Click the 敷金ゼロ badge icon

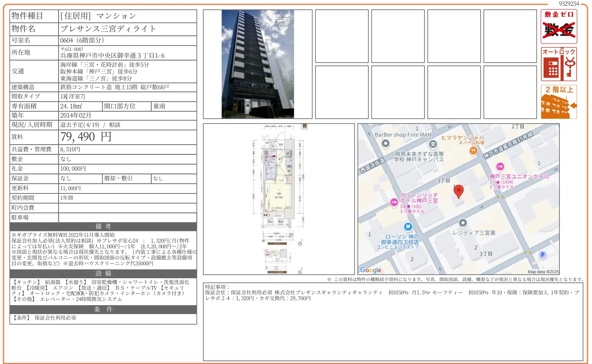click(x=559, y=26)
